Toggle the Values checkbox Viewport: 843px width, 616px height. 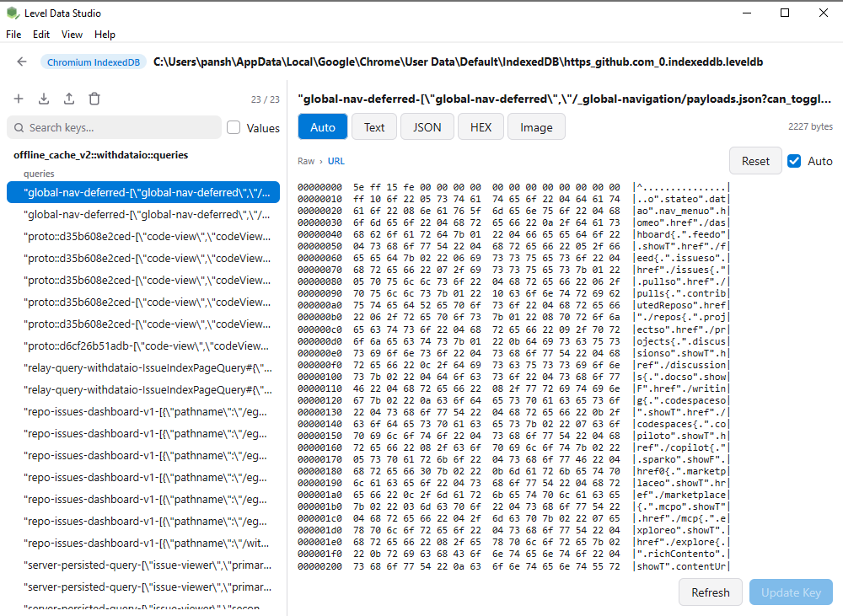coord(234,128)
